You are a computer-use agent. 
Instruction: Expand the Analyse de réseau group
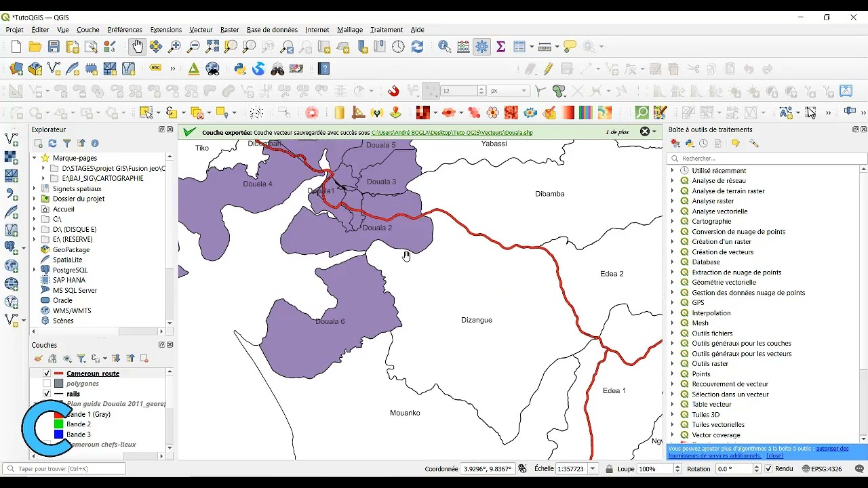coord(672,181)
